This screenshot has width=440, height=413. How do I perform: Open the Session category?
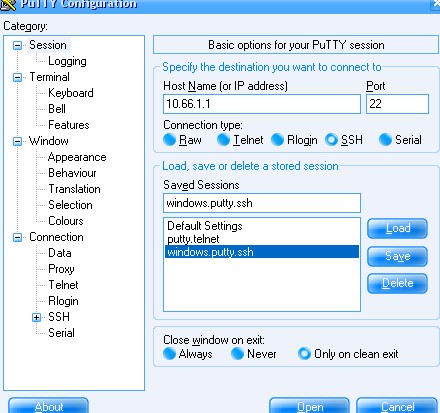coord(48,45)
